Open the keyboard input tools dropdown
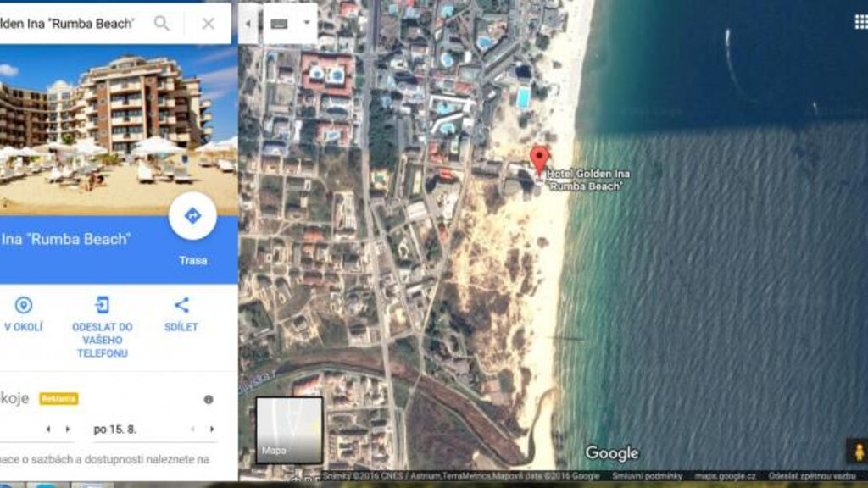The image size is (868, 488). pyautogui.click(x=290, y=24)
